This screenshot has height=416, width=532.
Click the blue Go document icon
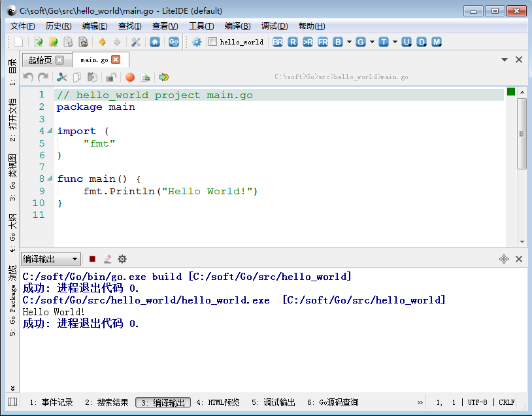point(174,42)
